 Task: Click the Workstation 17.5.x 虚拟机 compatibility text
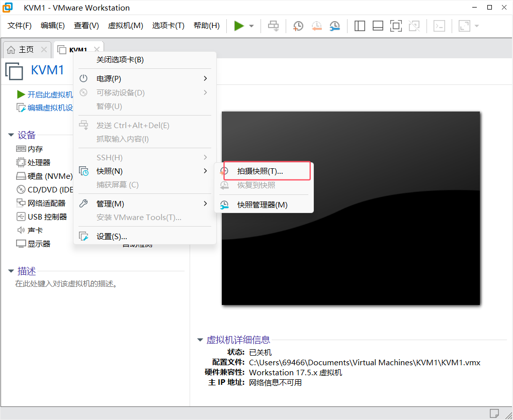click(295, 373)
